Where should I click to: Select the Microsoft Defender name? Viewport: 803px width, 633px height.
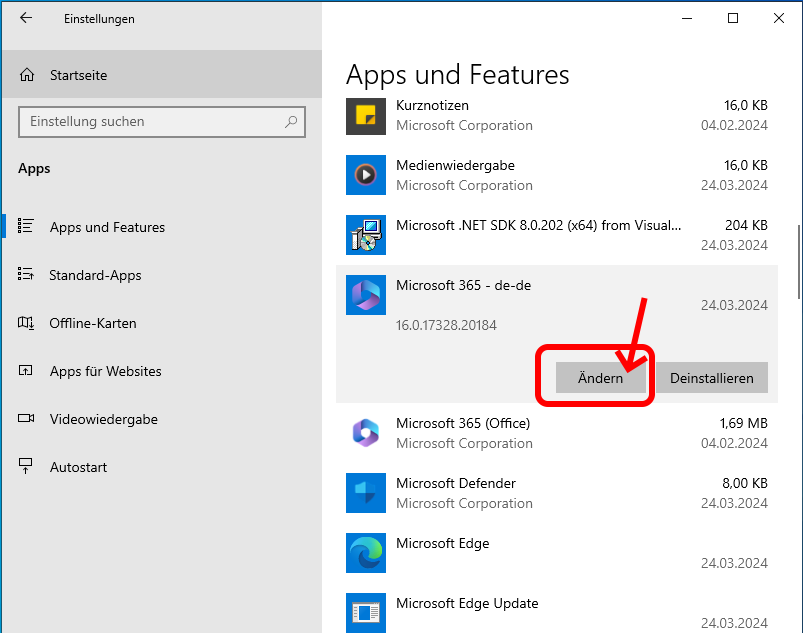point(456,483)
